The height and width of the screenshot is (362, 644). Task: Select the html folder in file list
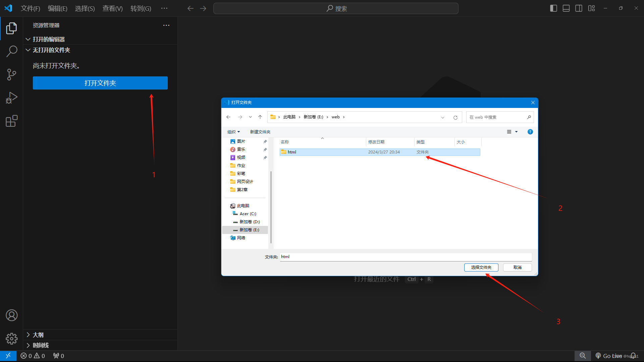[292, 152]
